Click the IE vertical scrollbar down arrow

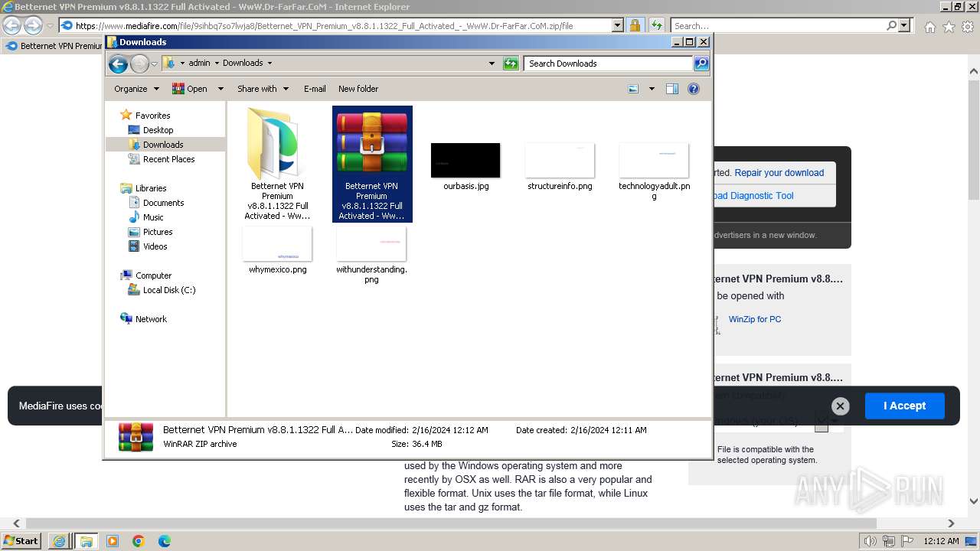click(x=974, y=502)
